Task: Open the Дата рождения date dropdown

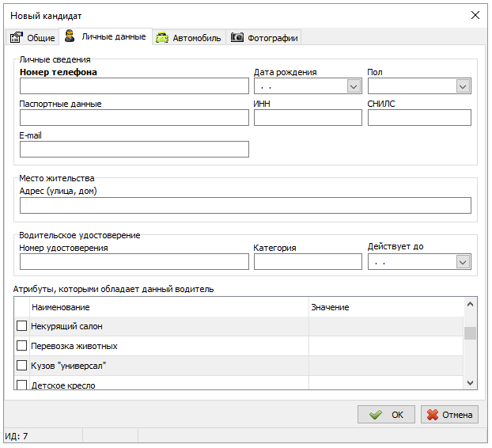Action: click(x=354, y=86)
